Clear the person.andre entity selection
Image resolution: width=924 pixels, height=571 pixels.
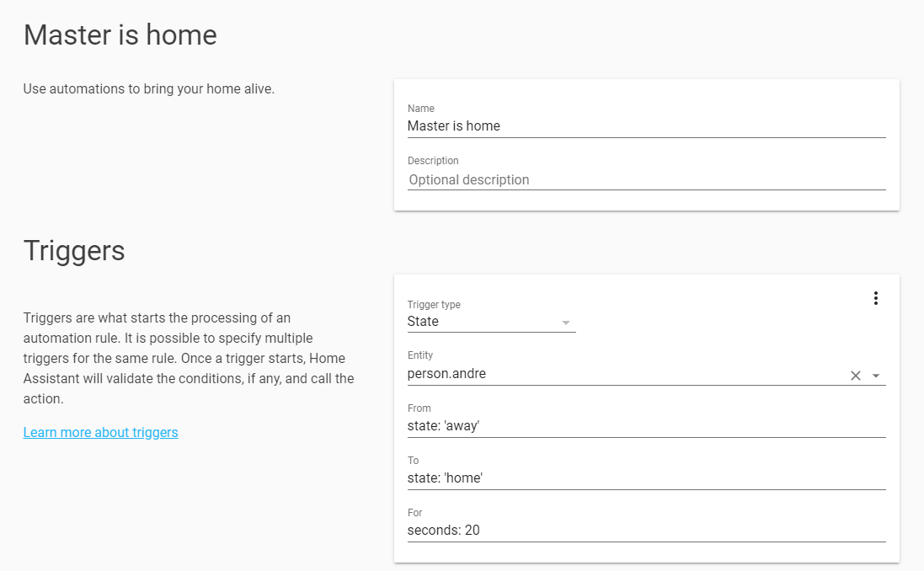[856, 376]
